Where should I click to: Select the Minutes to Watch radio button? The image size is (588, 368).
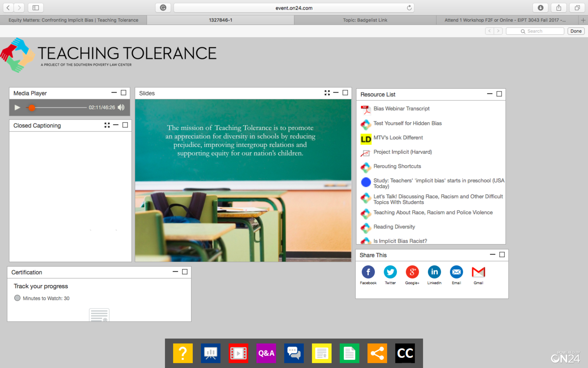pos(17,298)
